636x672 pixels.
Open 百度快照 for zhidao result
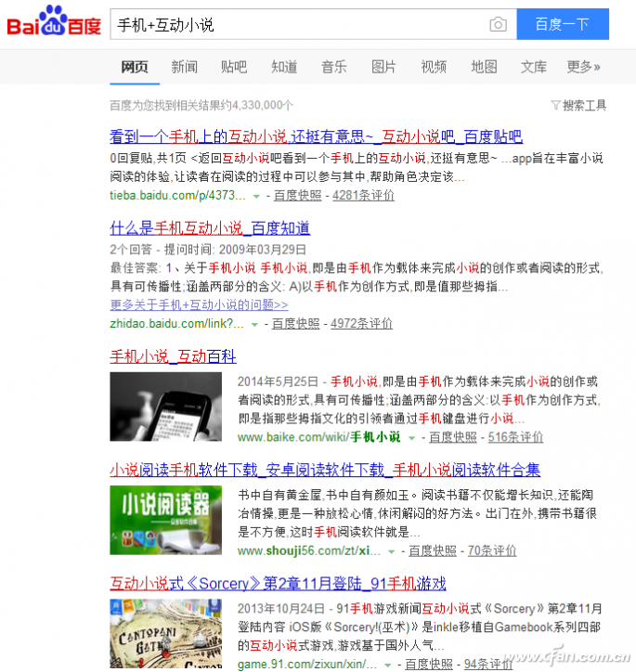295,324
